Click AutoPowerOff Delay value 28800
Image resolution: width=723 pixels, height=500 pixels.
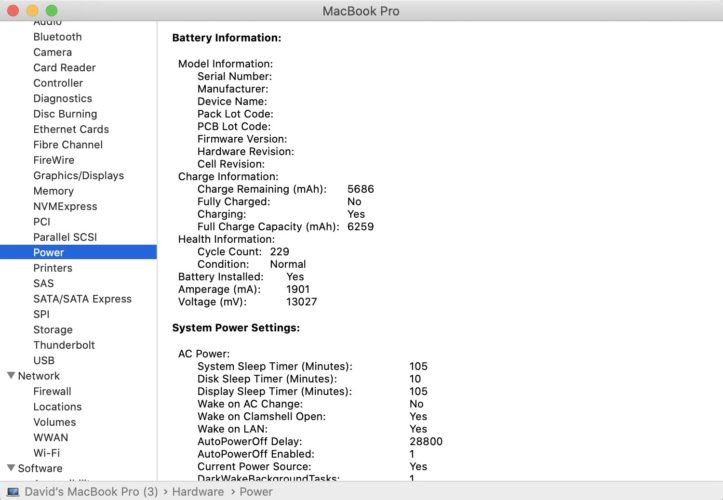(x=426, y=441)
